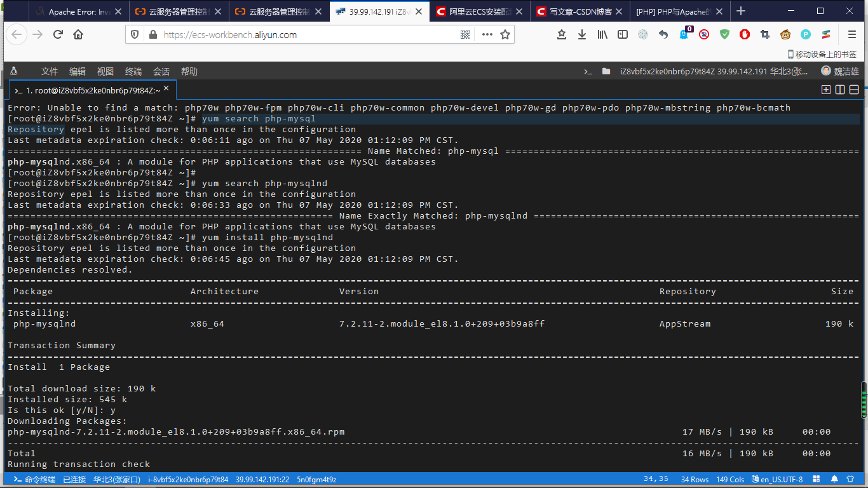Viewport: 868px width, 488px height.
Task: Open the 视图 menu in the workbench
Action: (x=105, y=71)
